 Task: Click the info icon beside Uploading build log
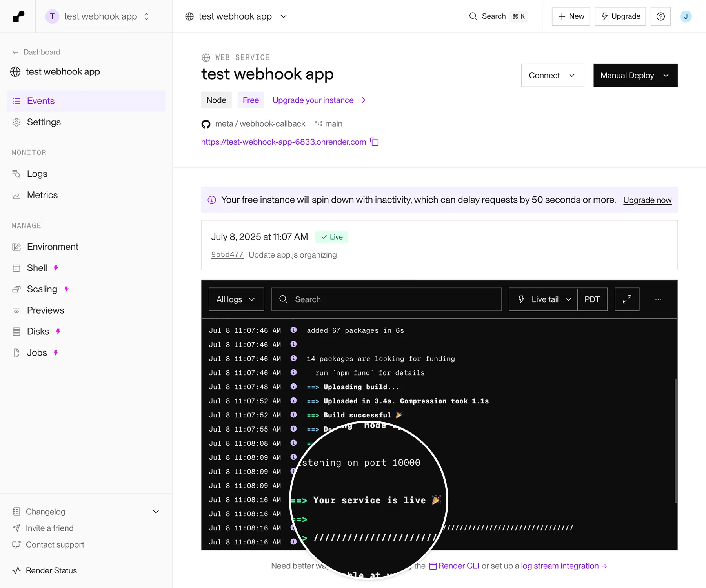(293, 387)
